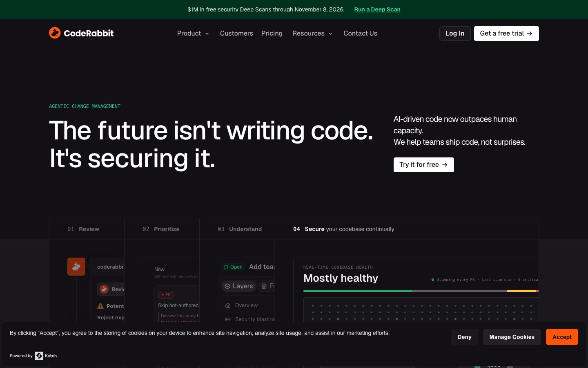Open Contact Us in the navigation
This screenshot has height=368, width=588.
[x=360, y=34]
